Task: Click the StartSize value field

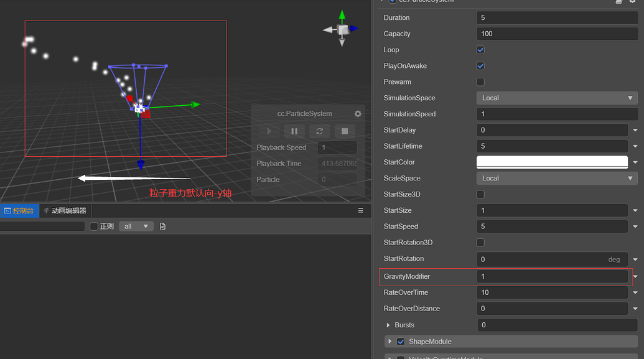Action: (552, 210)
